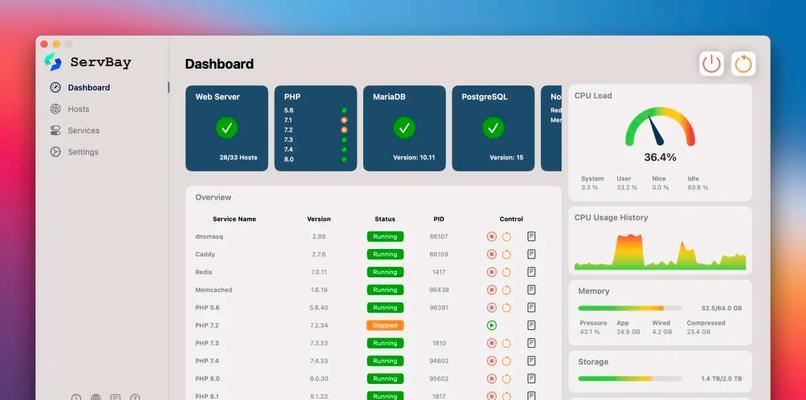Viewport: 806px width, 400px height.
Task: Restart the PHP 5.6 service
Action: pos(506,307)
